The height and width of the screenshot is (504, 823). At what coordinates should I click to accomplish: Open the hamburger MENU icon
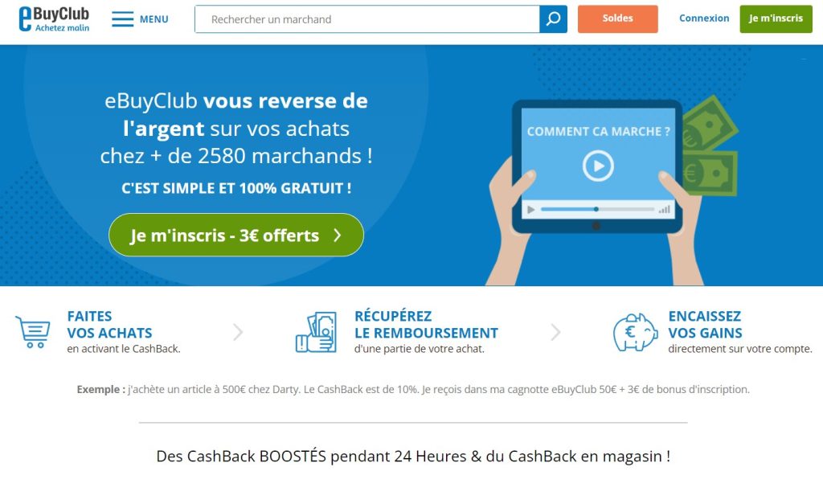(x=123, y=19)
